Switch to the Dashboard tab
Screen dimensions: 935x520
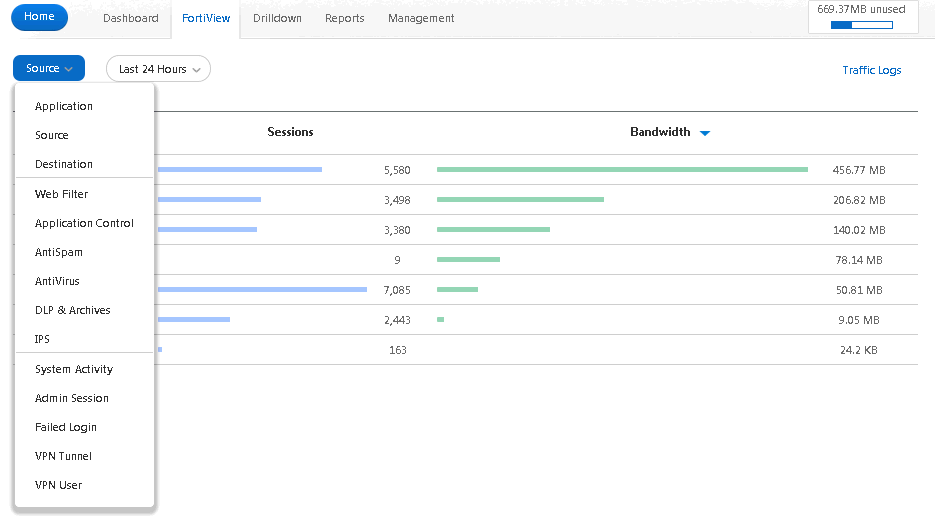pos(131,18)
